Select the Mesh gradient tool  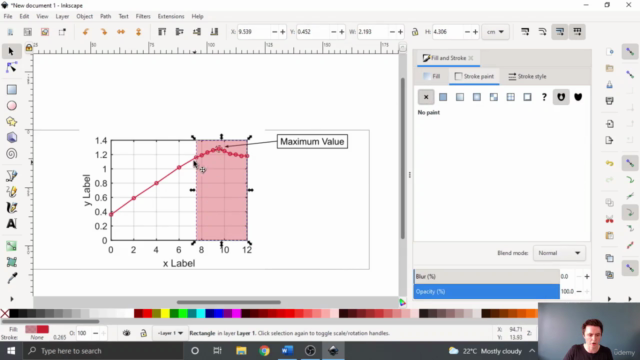click(11, 262)
